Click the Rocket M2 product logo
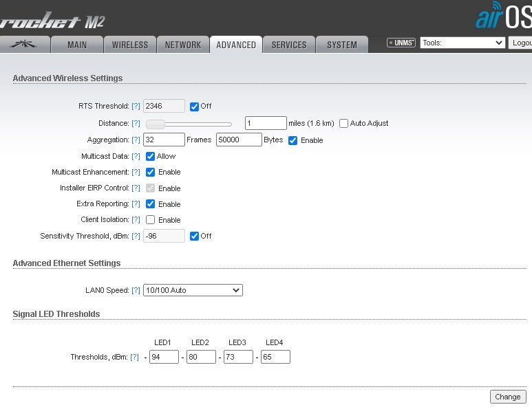 pos(52,21)
